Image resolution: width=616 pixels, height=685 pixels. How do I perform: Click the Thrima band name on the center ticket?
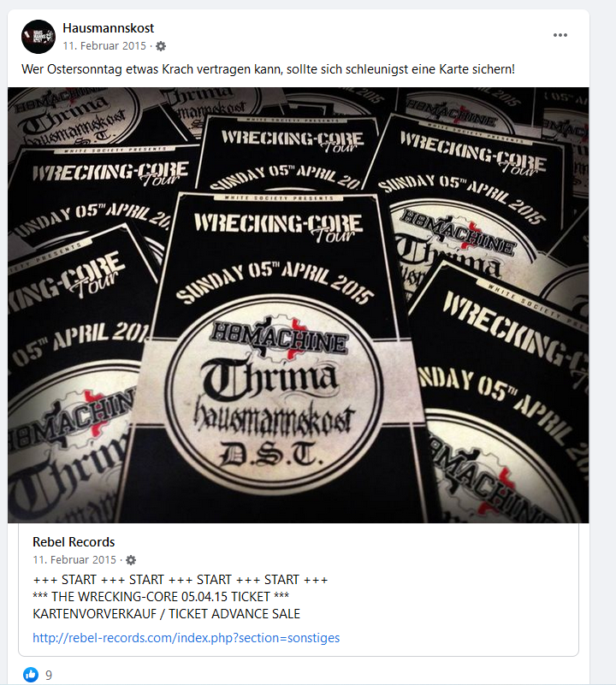(x=269, y=379)
